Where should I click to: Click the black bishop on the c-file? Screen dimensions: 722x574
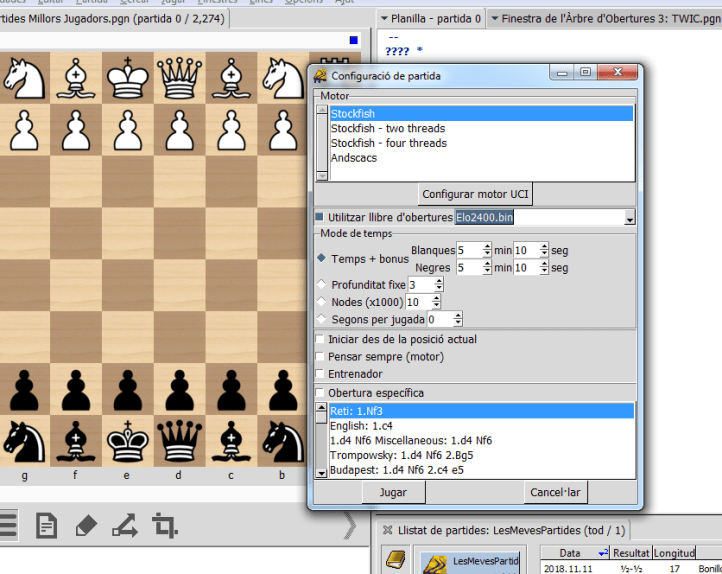(231, 441)
